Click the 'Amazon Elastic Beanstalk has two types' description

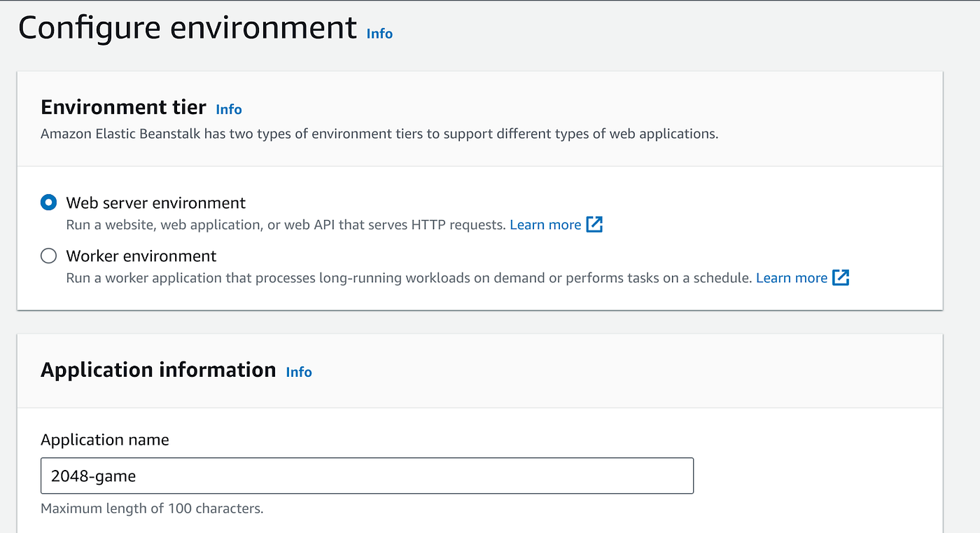379,134
